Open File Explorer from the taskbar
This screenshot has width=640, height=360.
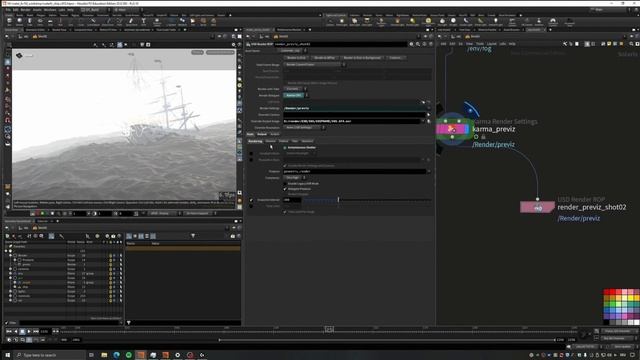(x=104, y=355)
